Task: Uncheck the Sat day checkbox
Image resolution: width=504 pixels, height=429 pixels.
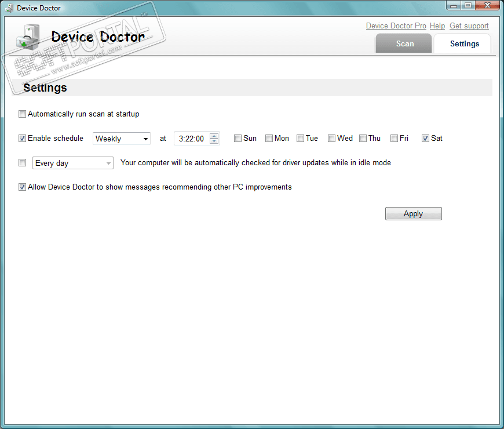Action: pyautogui.click(x=426, y=139)
